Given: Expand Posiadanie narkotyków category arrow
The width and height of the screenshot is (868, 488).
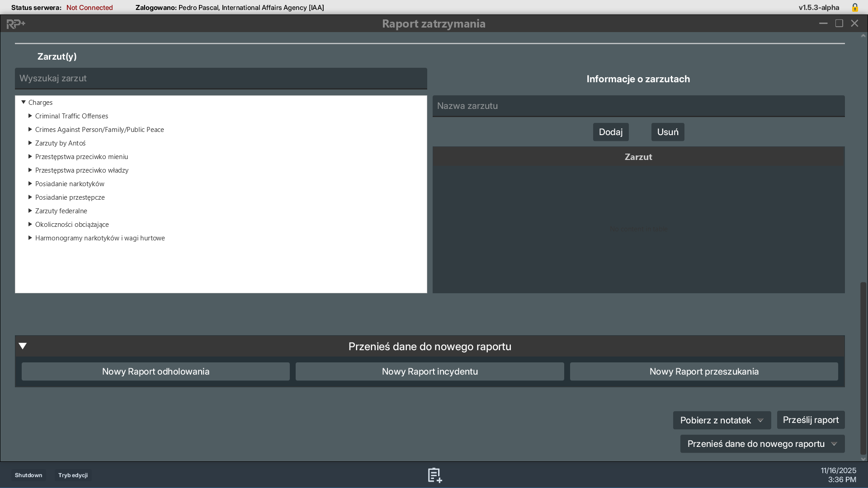Looking at the screenshot, I should click(30, 184).
